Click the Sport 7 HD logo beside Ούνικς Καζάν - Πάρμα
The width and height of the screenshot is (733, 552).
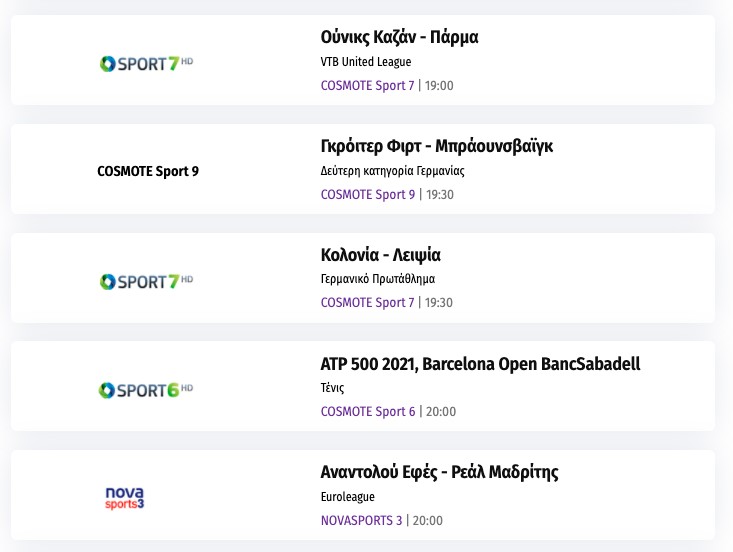pos(146,64)
